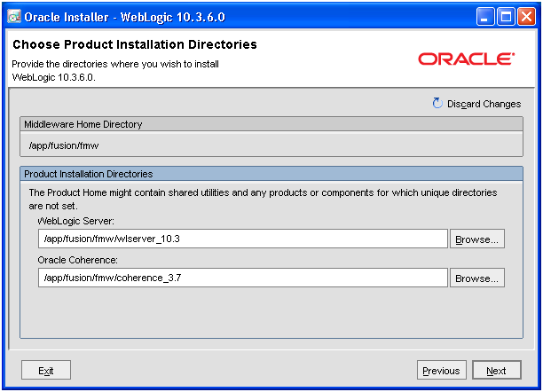Minimize the Oracle Installer window

[x=485, y=17]
